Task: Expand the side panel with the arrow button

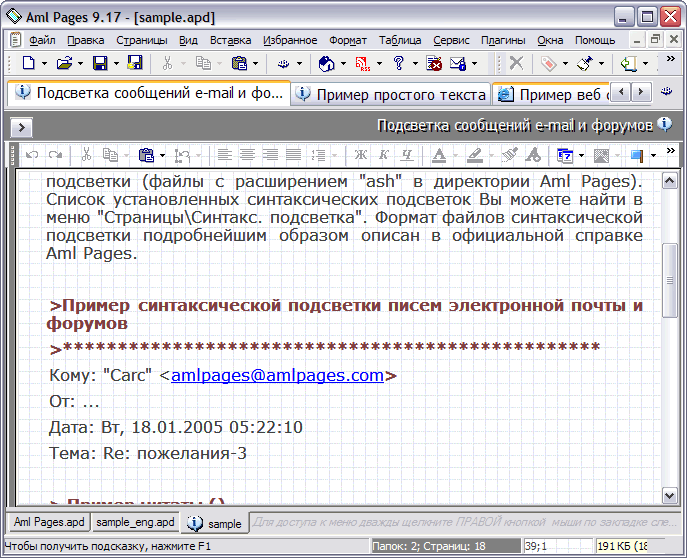Action: pyautogui.click(x=21, y=128)
